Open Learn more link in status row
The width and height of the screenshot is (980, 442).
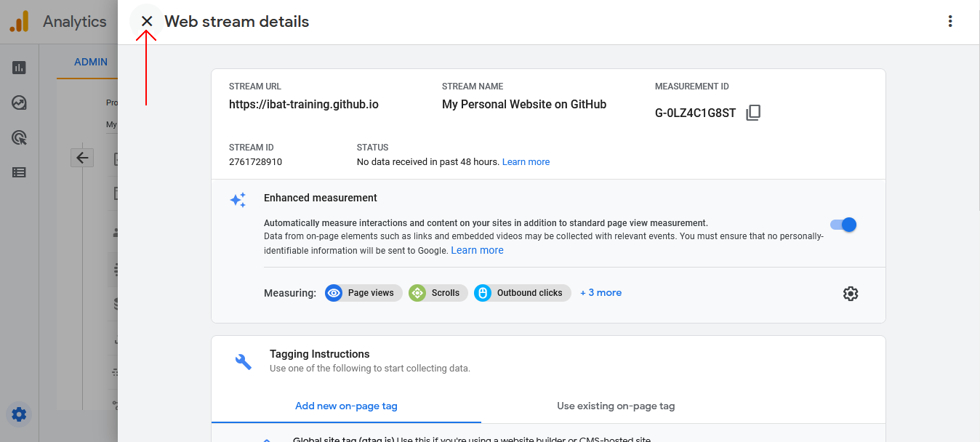point(526,162)
